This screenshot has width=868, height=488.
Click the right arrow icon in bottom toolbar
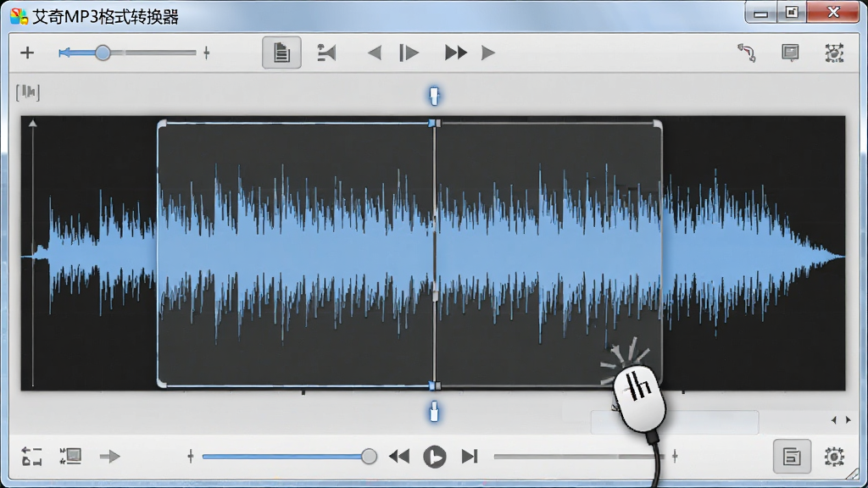pos(109,457)
